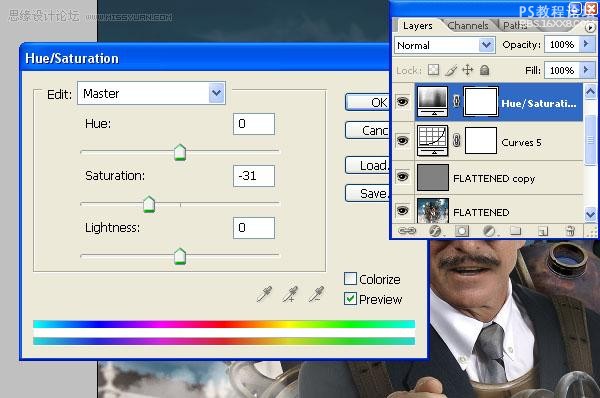Click the Lock position move icon
Image resolution: width=600 pixels, height=398 pixels.
[468, 70]
